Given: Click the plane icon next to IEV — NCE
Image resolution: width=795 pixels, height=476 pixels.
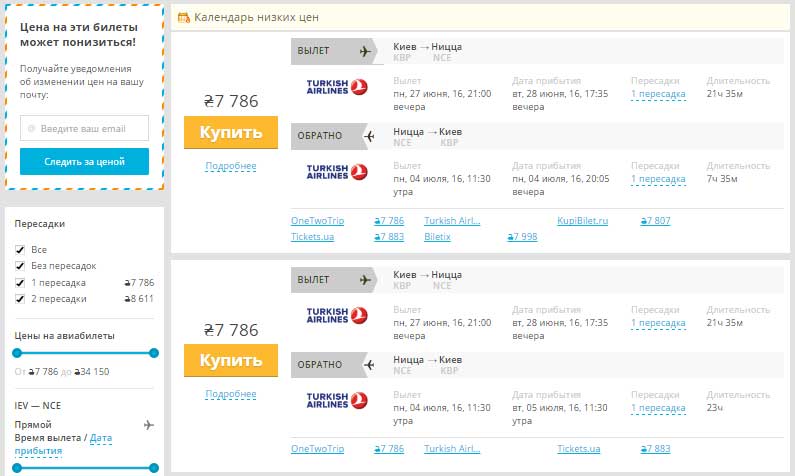Looking at the screenshot, I should (149, 425).
